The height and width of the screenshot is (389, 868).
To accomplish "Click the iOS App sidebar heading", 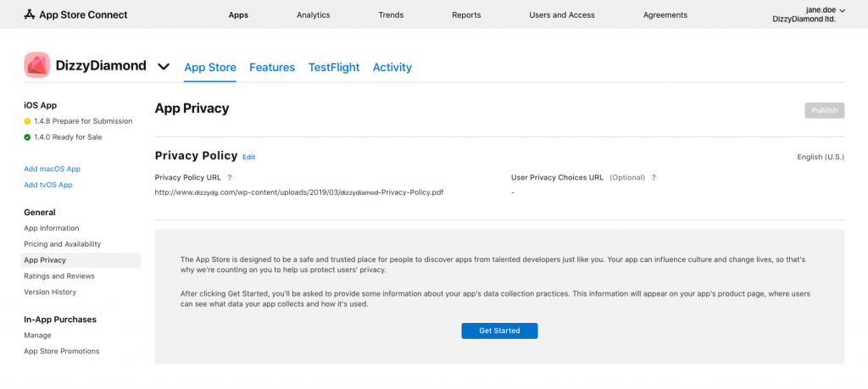I will tap(41, 105).
